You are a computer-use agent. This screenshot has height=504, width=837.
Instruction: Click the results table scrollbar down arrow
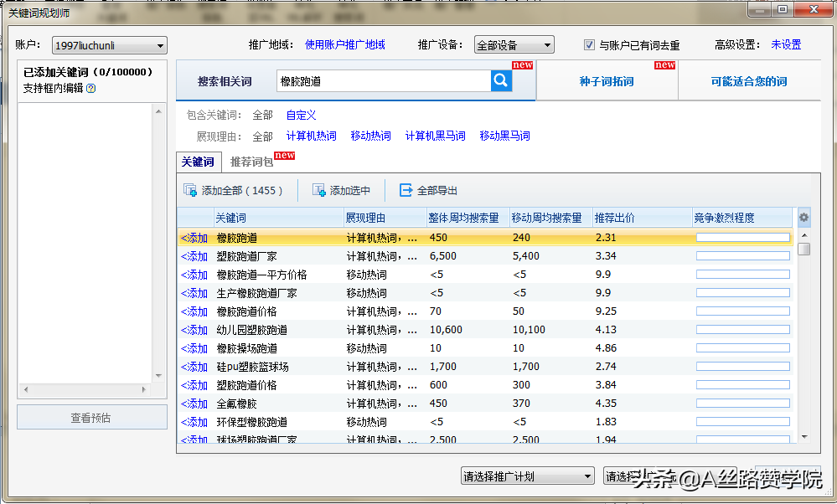point(803,437)
